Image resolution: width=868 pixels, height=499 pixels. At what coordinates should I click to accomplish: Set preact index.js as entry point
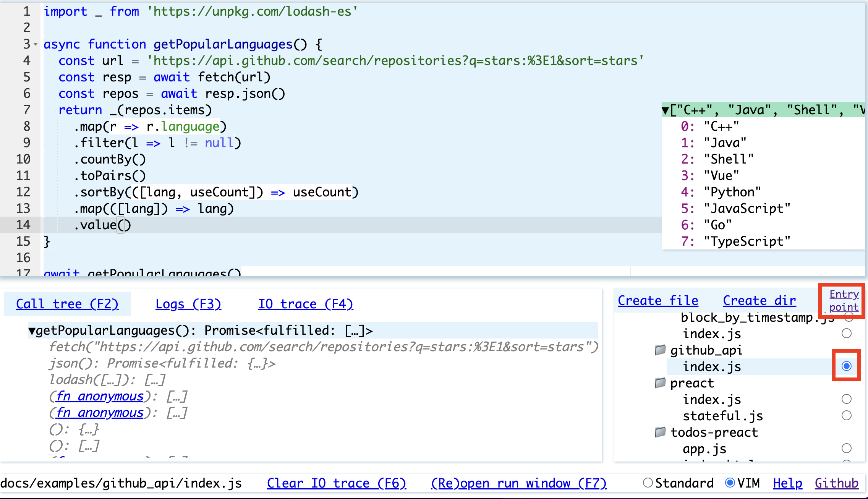coord(847,399)
